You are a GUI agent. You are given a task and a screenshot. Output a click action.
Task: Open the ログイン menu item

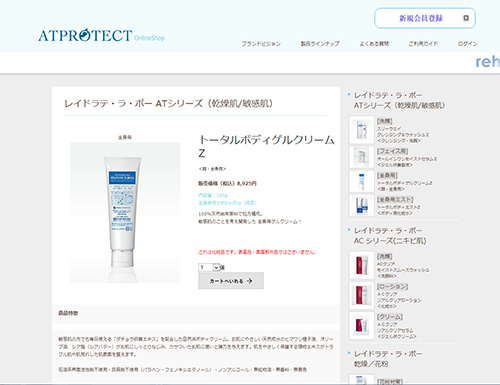coord(467,44)
